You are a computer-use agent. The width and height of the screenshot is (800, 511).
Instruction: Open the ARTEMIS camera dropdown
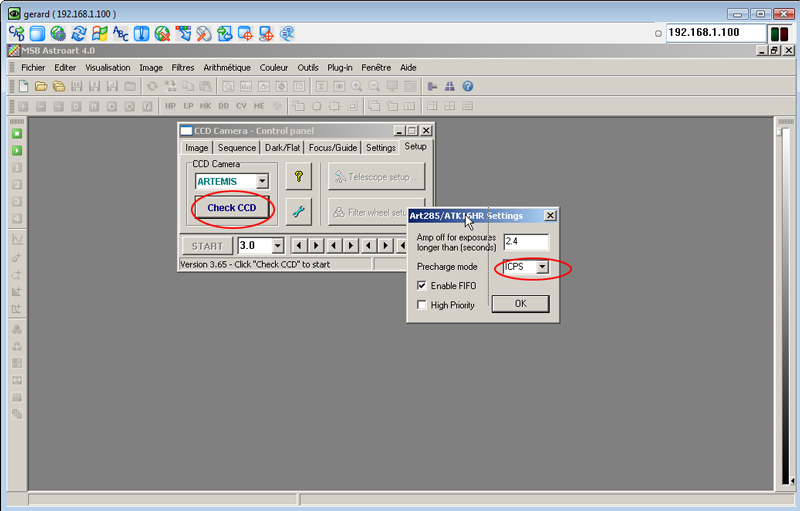click(262, 181)
